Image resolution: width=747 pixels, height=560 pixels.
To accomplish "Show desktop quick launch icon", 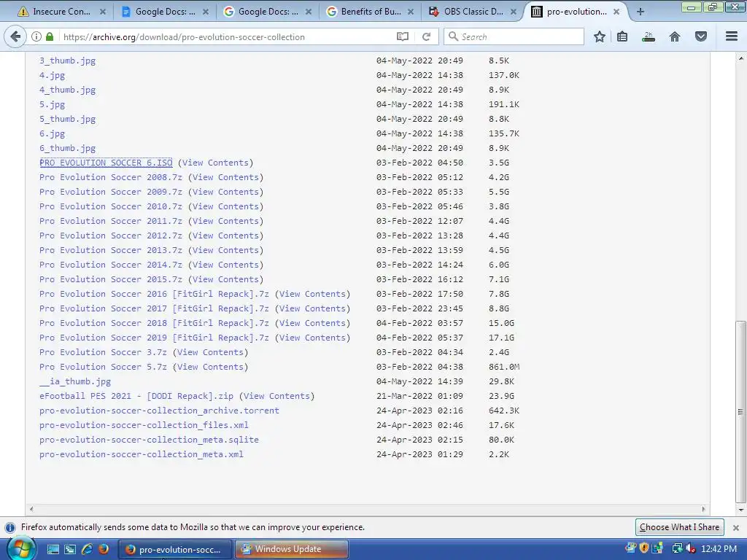I will point(53,549).
